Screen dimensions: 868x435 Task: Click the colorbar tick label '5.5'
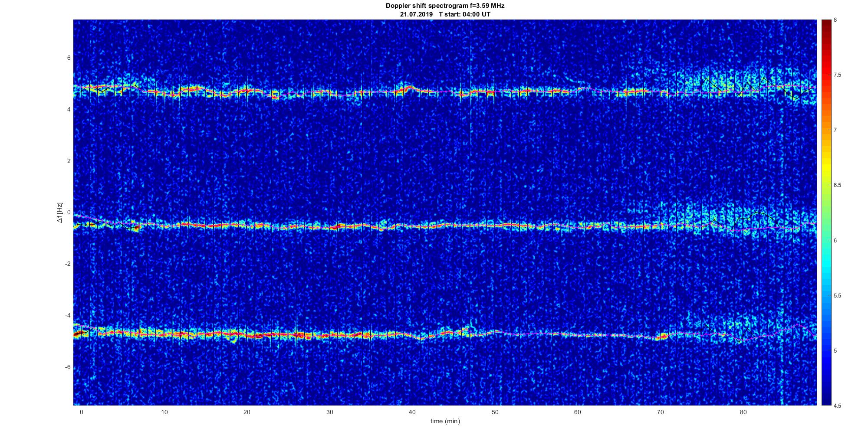pyautogui.click(x=837, y=295)
